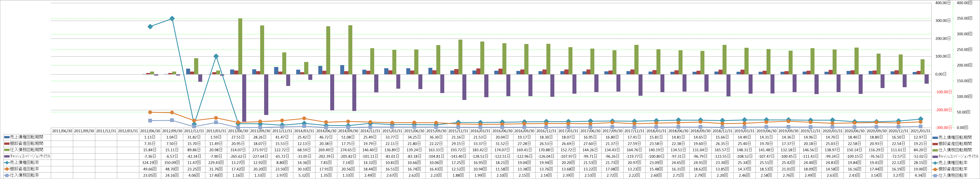Select cell with value 165.57日
980x179 pixels.
[x=723, y=150]
